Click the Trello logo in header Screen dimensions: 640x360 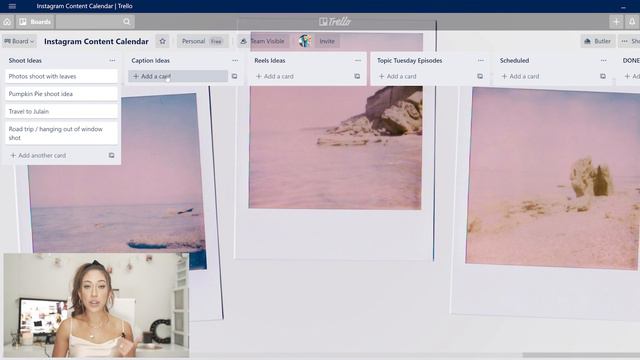(x=335, y=22)
